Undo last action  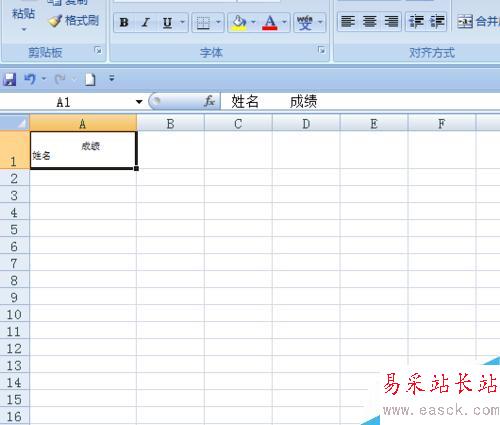point(30,79)
